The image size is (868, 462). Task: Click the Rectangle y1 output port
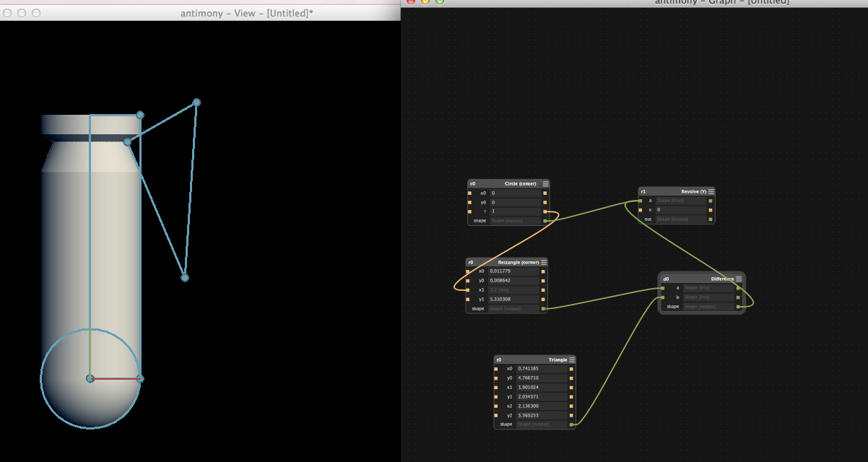pyautogui.click(x=543, y=299)
